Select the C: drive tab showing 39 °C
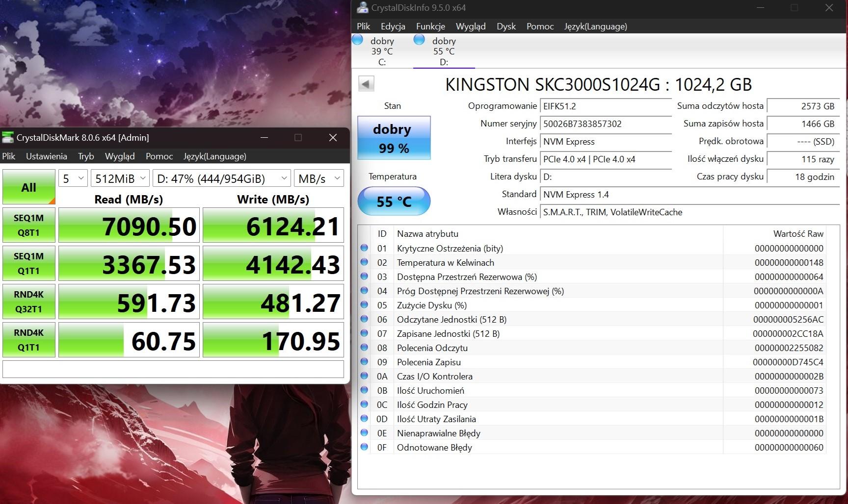Image resolution: width=848 pixels, height=504 pixels. pyautogui.click(x=382, y=51)
